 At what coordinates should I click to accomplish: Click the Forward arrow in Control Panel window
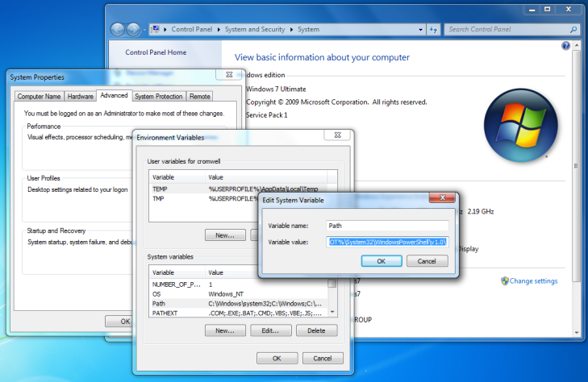pyautogui.click(x=133, y=29)
